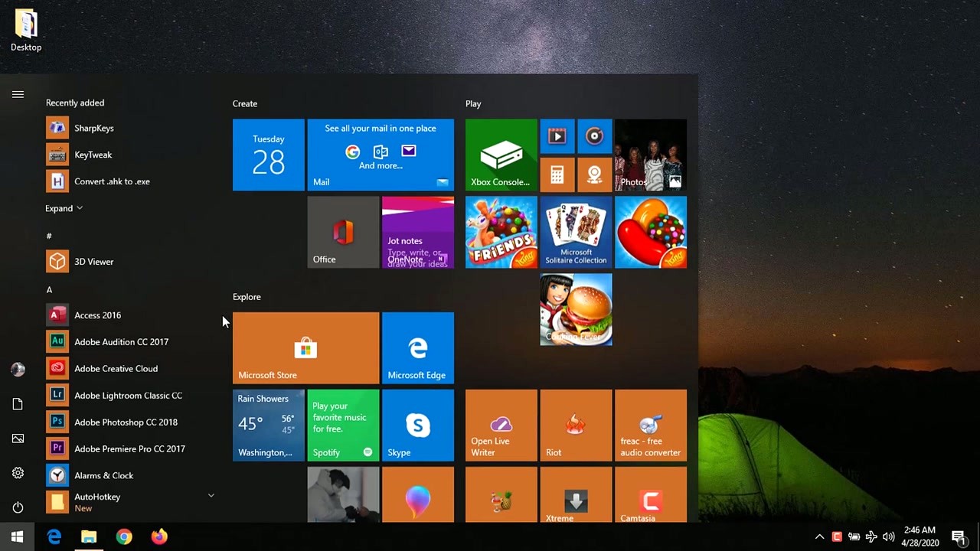
Task: Click the # section header
Action: click(49, 236)
